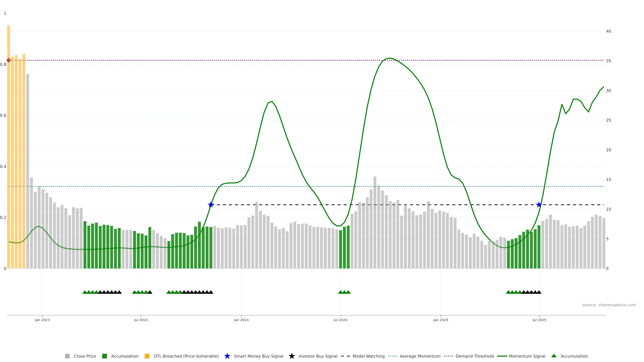
Task: Click the green Accumulation triangle legend icon
Action: click(554, 356)
